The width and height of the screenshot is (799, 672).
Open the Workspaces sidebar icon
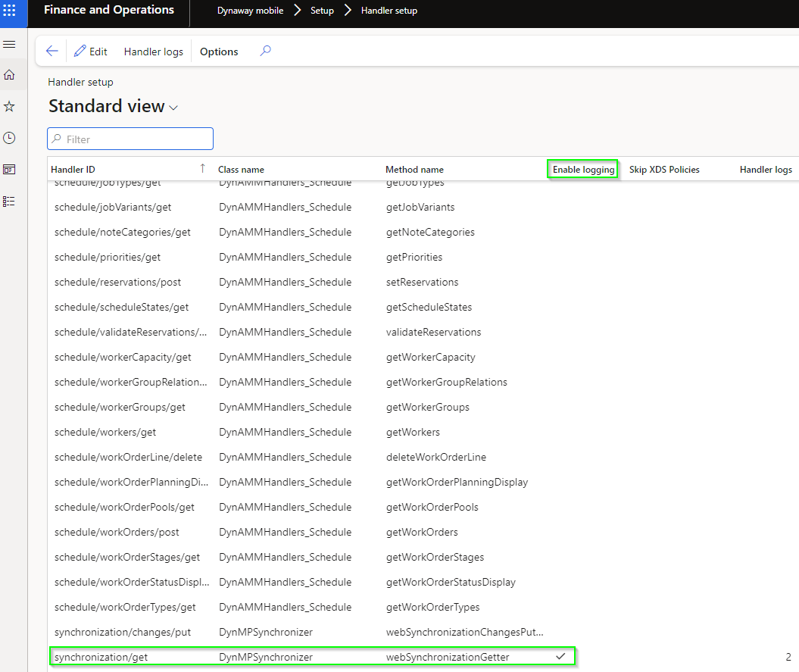(x=10, y=169)
